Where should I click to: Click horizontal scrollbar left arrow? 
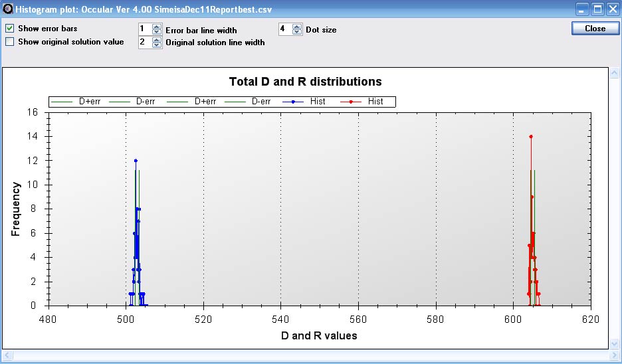coord(7,355)
